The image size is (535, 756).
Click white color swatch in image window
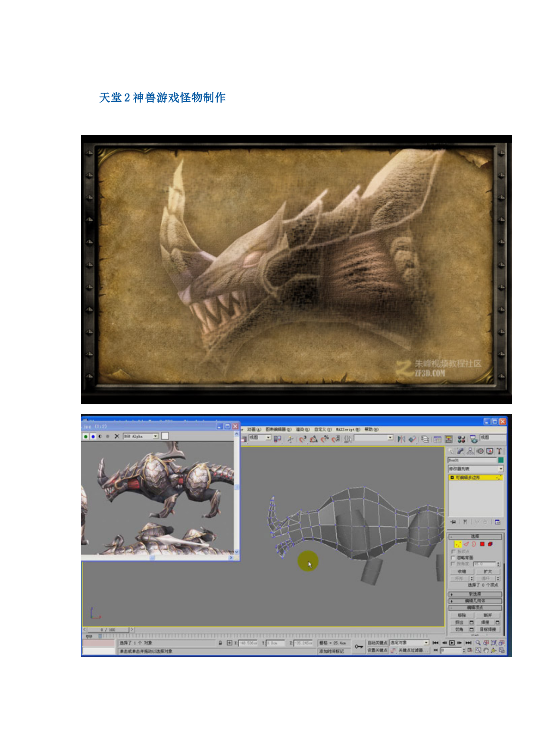[x=165, y=436]
